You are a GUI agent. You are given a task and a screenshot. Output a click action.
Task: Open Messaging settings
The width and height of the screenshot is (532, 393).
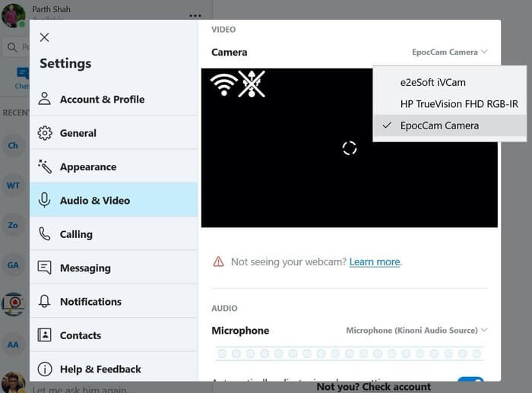(x=114, y=268)
